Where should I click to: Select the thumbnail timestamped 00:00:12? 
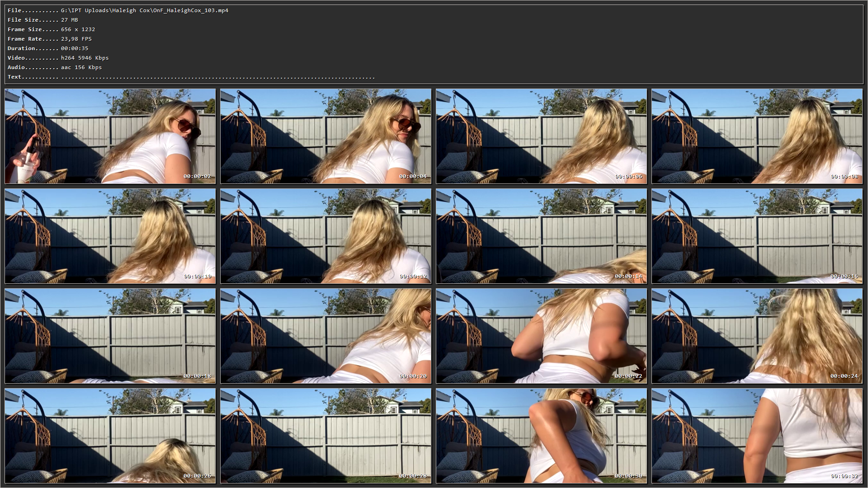(x=326, y=236)
